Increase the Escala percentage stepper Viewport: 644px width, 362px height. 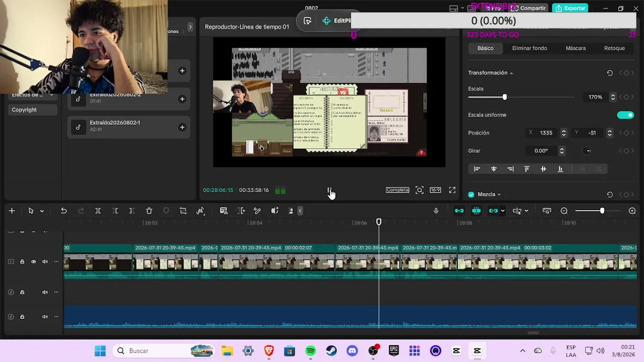pos(613,95)
